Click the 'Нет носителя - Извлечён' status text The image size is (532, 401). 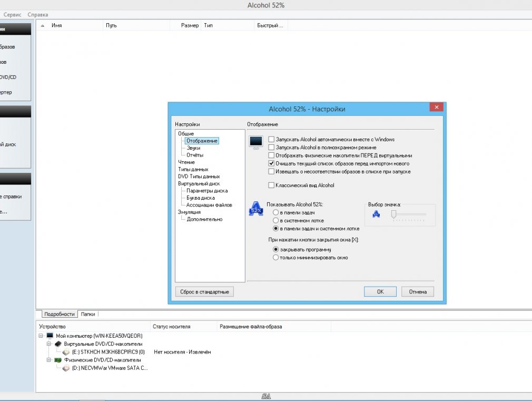183,352
